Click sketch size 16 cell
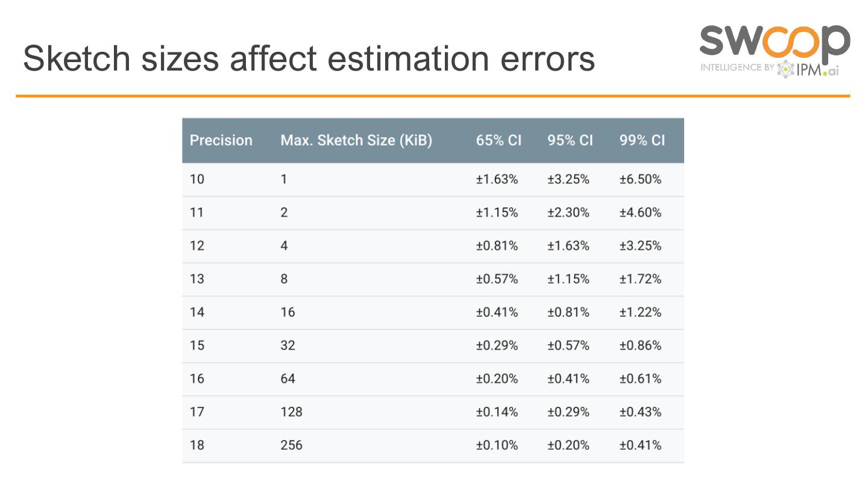 (288, 312)
